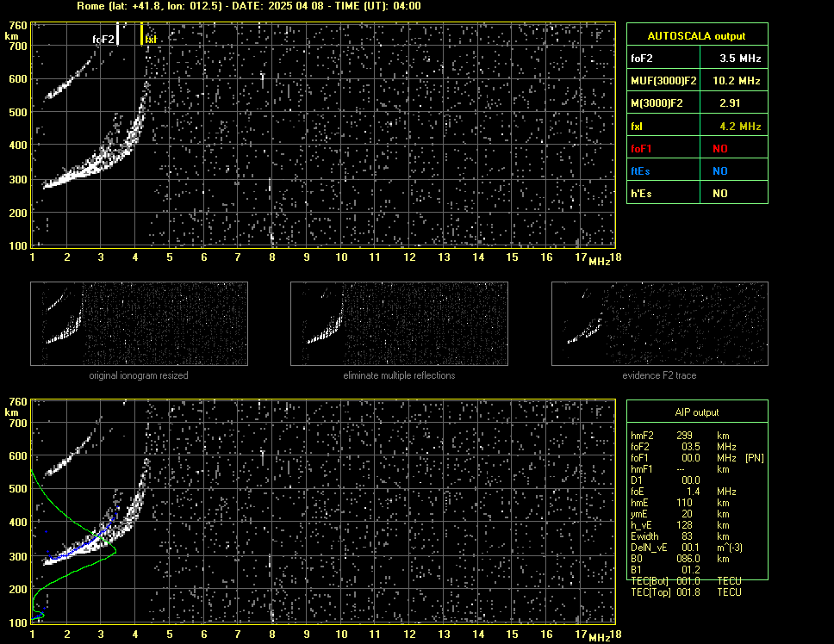Viewport: 834px width, 644px height.
Task: Click the 'evidence F2 trace' caption
Action: coord(660,375)
